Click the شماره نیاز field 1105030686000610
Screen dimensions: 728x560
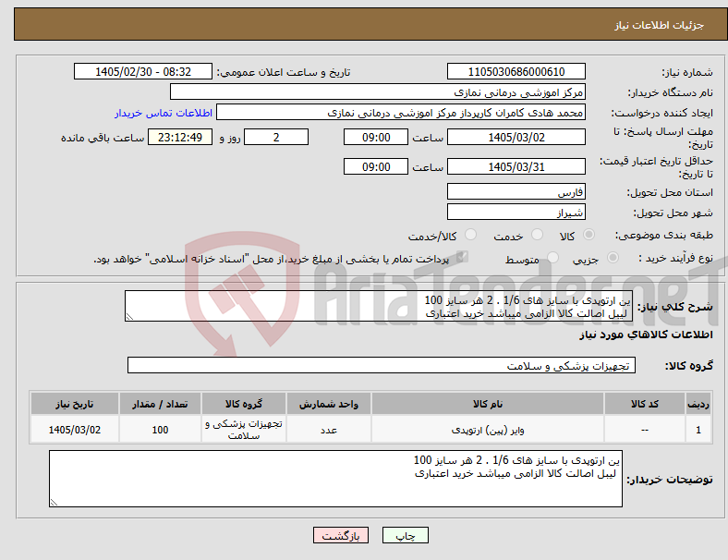pos(516,71)
